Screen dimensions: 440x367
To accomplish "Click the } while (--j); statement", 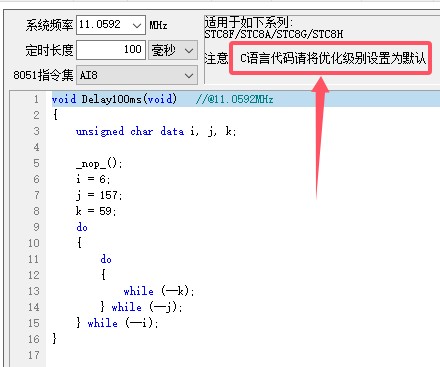I will (x=141, y=307).
